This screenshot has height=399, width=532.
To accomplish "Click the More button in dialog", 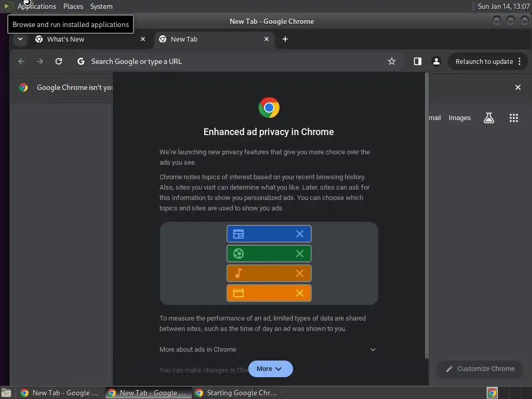I will (x=270, y=369).
